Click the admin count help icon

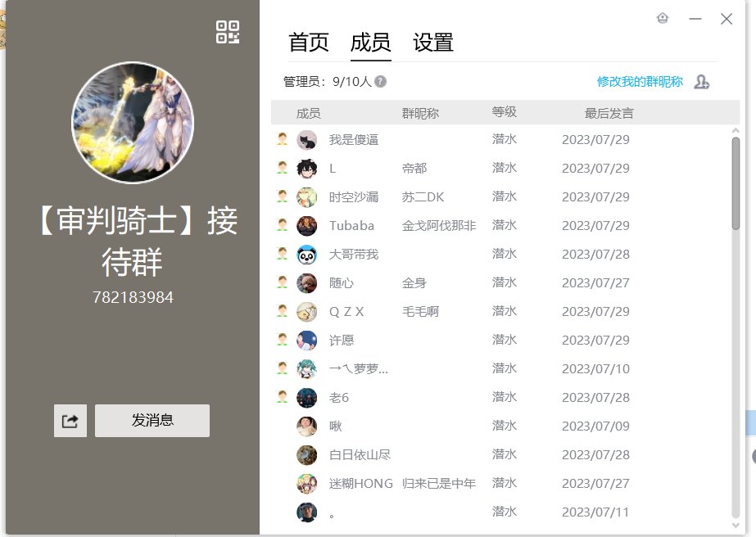tap(380, 82)
